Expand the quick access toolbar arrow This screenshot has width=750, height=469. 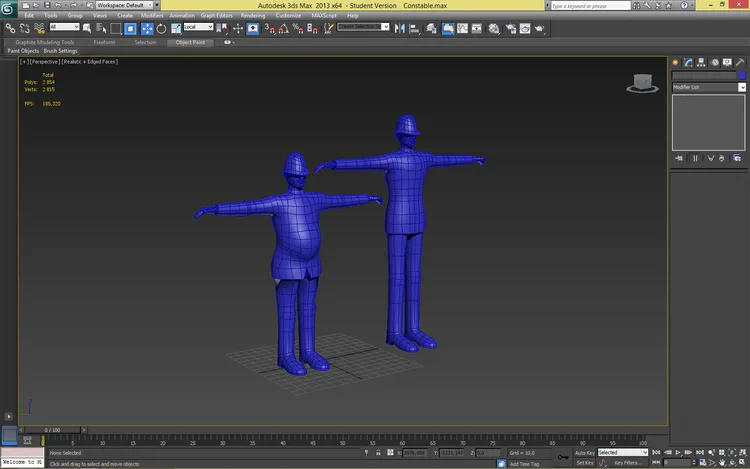(x=157, y=5)
